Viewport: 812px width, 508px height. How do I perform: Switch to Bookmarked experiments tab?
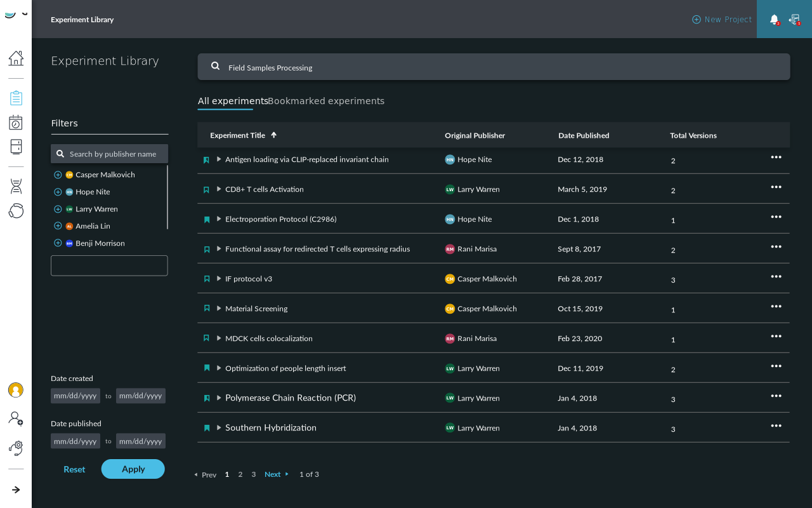click(326, 101)
